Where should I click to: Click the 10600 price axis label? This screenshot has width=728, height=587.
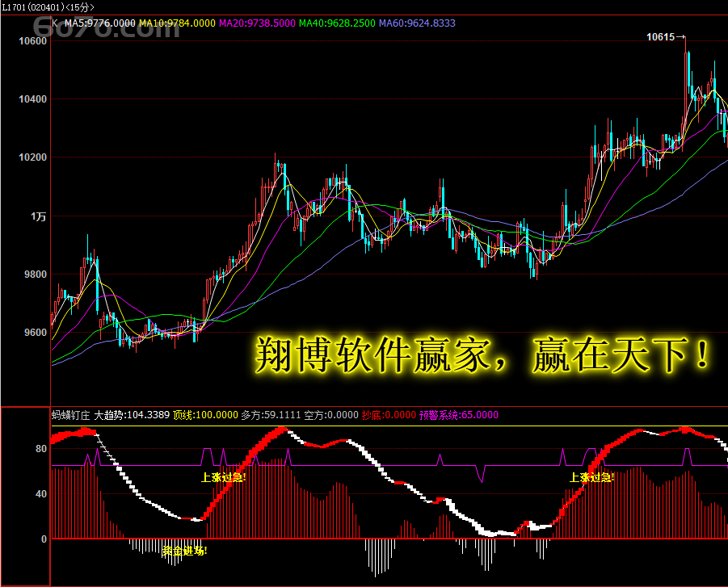tap(32, 41)
